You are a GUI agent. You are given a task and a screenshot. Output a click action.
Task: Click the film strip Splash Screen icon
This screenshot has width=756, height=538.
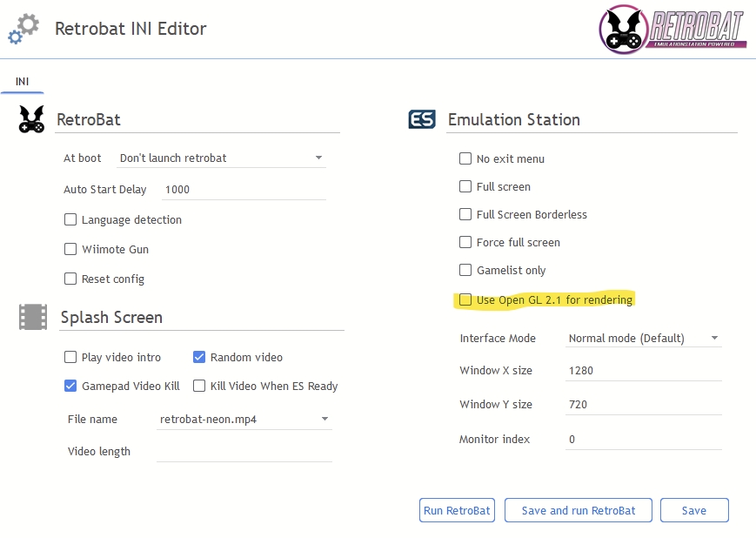(33, 317)
